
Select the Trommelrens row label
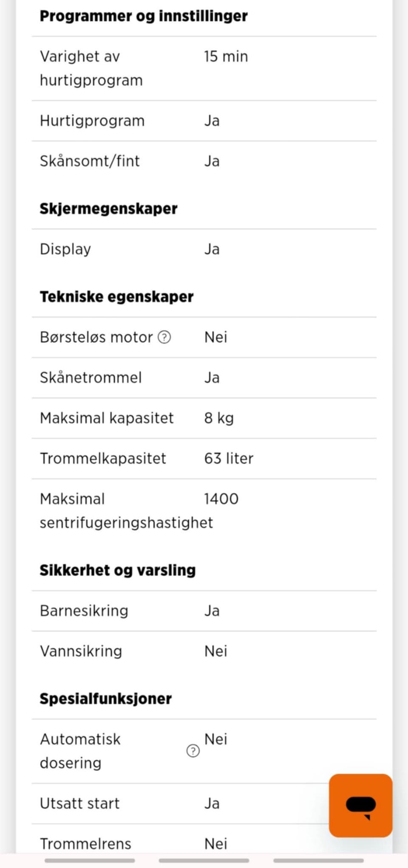[85, 844]
